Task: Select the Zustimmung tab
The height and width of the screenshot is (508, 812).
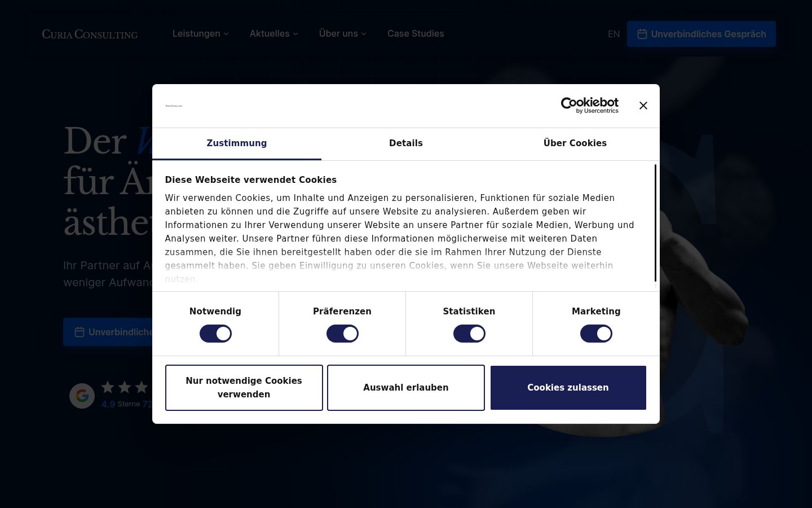Action: [237, 143]
